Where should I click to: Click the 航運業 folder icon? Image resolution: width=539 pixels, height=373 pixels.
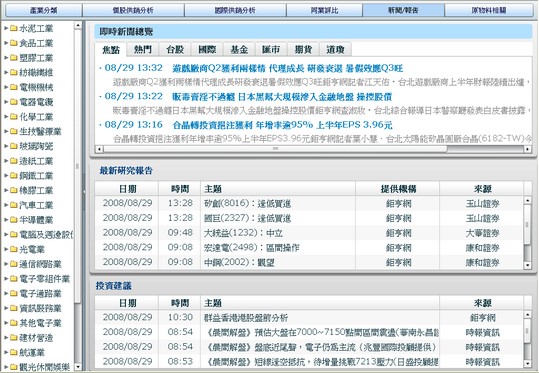coord(14,352)
